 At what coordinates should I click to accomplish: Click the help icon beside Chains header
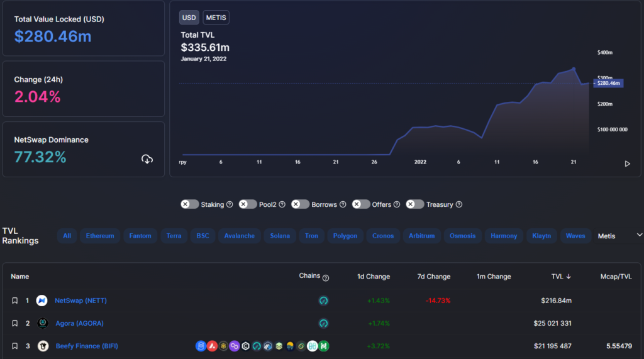coord(326,277)
